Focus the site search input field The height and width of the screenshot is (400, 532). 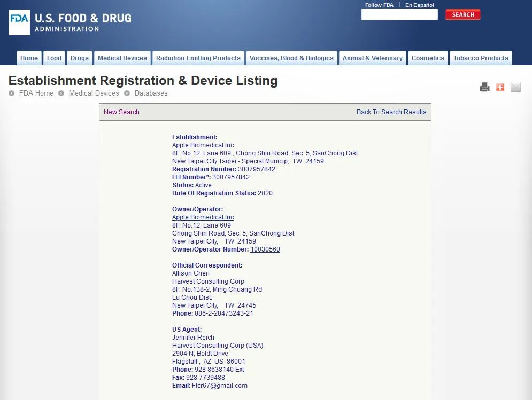pos(399,14)
